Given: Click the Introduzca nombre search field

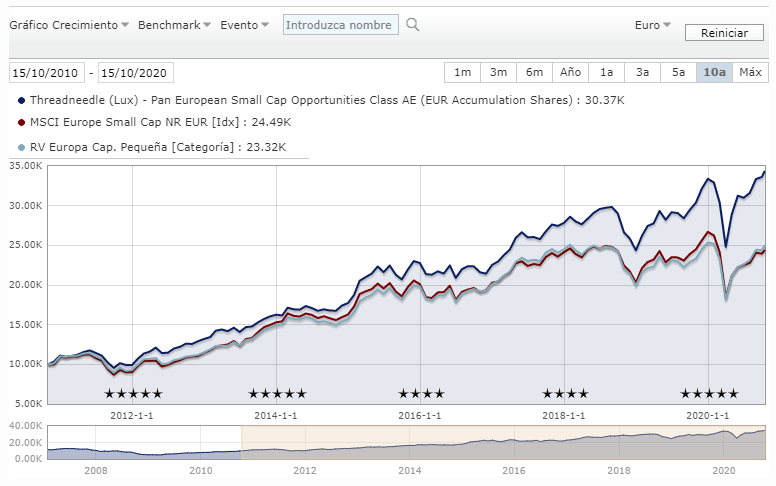Looking at the screenshot, I should (340, 25).
